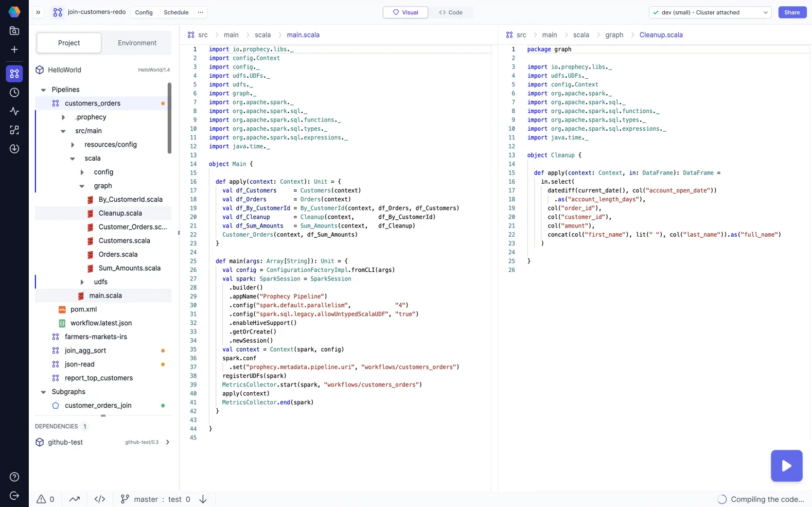Switch to the Environment tab
Viewport: 812px width, 507px height.
137,43
